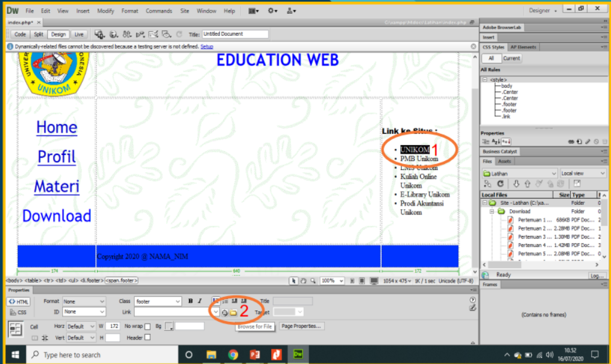Apply bold formatting with the B icon
The image size is (611, 364).
[190, 301]
